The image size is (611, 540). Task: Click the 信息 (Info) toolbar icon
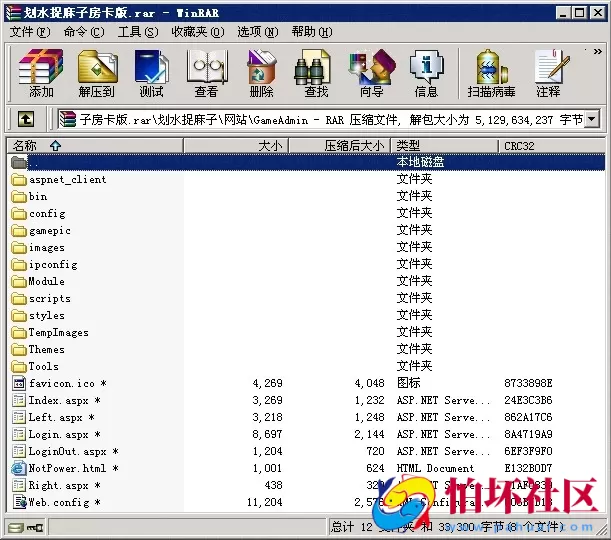[x=426, y=72]
